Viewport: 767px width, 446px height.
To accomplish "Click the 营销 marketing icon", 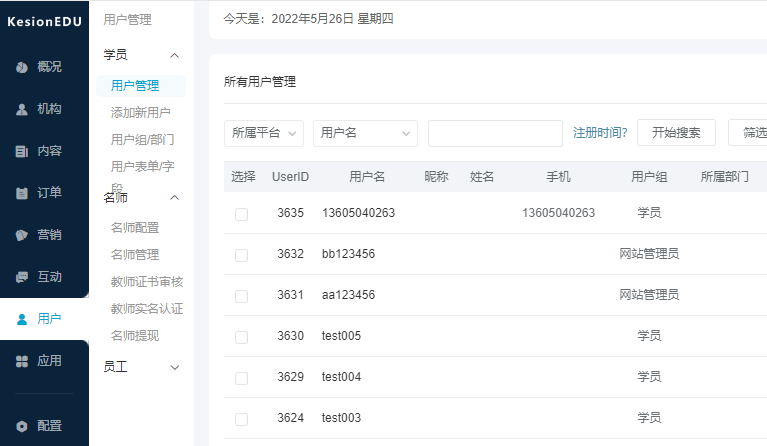I will tap(22, 235).
